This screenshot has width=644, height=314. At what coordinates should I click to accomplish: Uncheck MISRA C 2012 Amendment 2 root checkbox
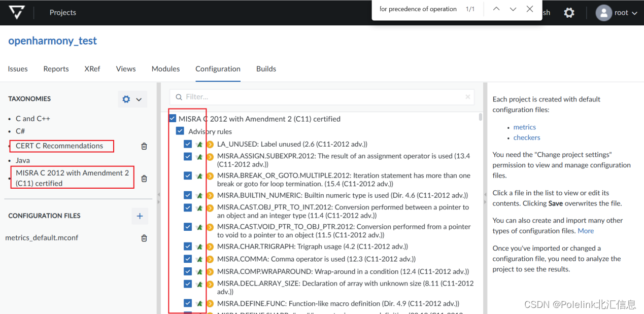click(173, 119)
